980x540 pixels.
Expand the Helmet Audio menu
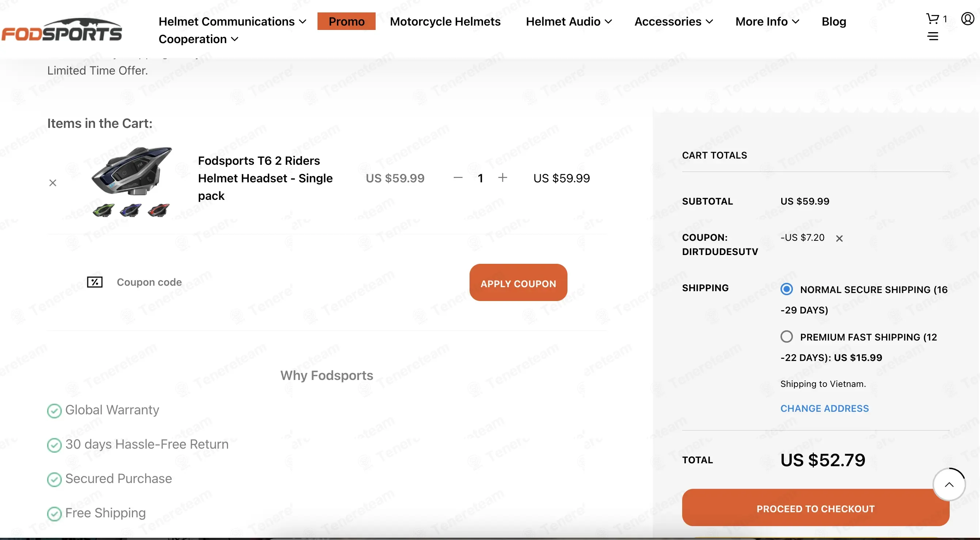(569, 22)
